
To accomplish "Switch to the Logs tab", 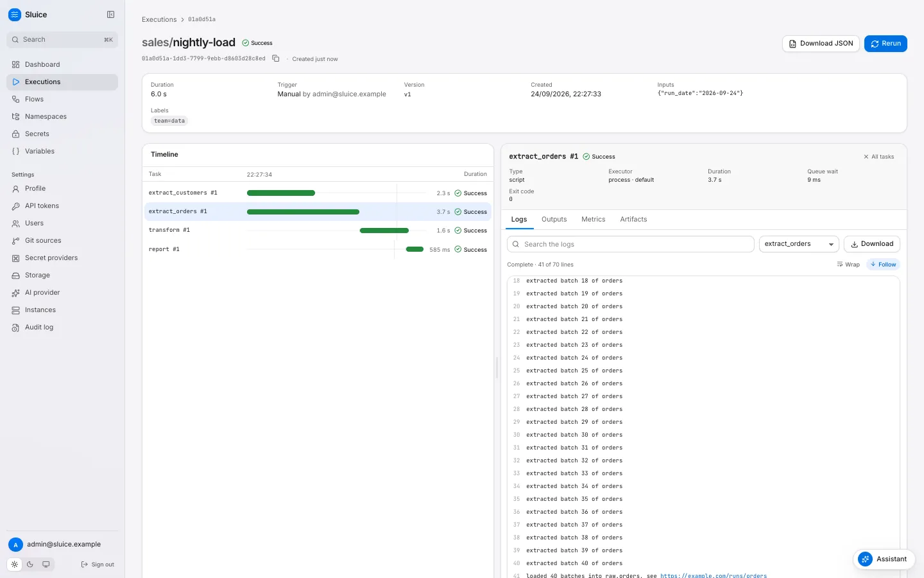I will [x=519, y=220].
